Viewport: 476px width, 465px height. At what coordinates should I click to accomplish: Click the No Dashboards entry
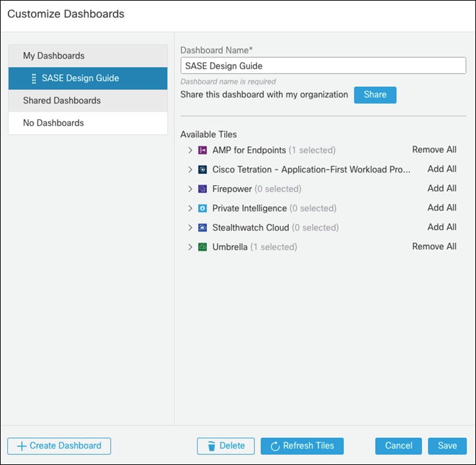[x=88, y=123]
